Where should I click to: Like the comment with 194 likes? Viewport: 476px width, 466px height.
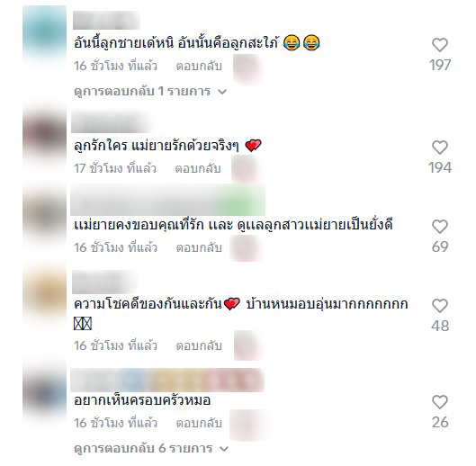click(x=440, y=148)
